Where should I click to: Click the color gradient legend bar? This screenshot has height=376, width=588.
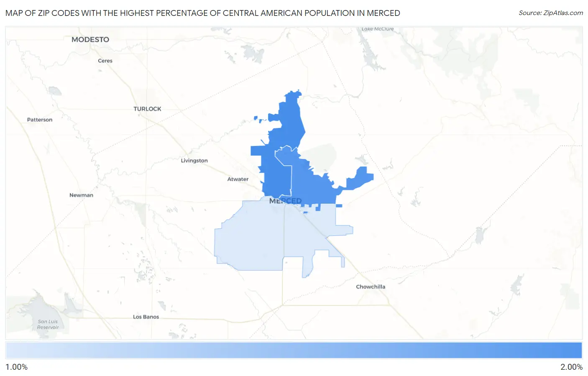pos(294,350)
